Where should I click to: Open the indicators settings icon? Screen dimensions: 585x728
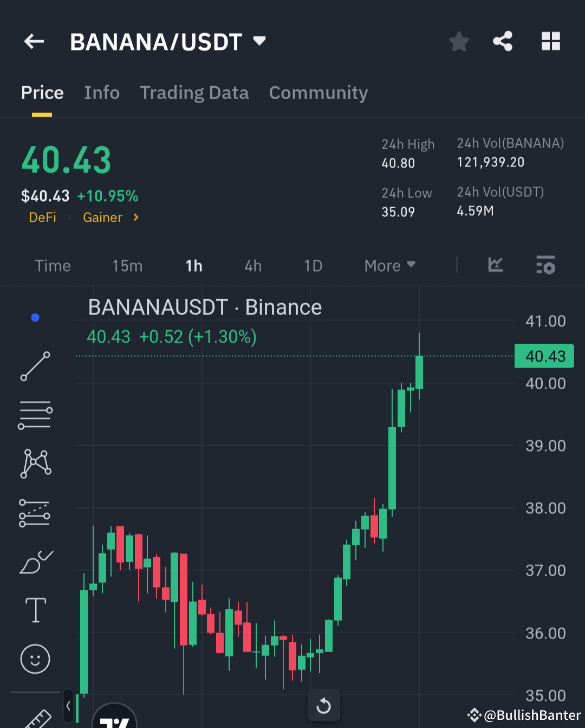pos(545,266)
